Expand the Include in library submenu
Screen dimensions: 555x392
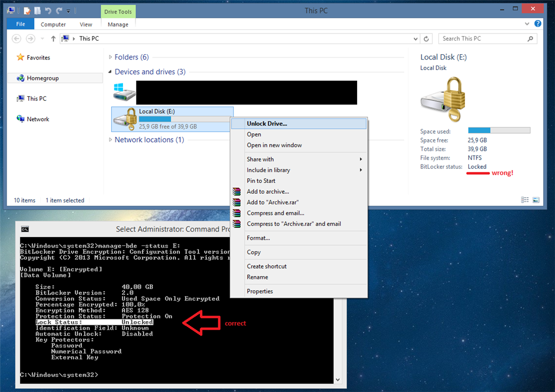click(x=299, y=170)
